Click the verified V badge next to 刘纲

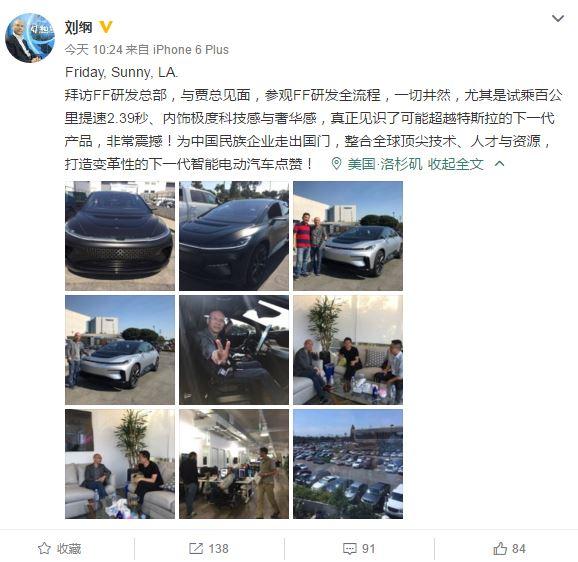pyautogui.click(x=106, y=27)
